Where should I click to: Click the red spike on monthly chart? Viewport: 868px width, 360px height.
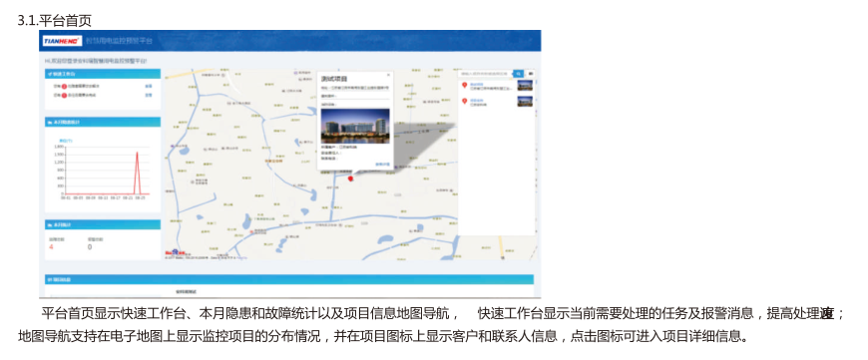pyautogui.click(x=137, y=173)
